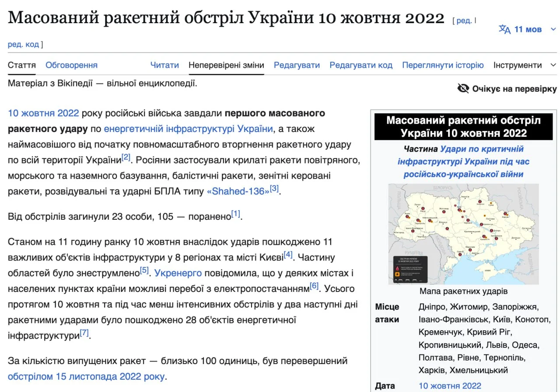560x392 pixels.
Task: Open the Редагувати tab
Action: [297, 65]
